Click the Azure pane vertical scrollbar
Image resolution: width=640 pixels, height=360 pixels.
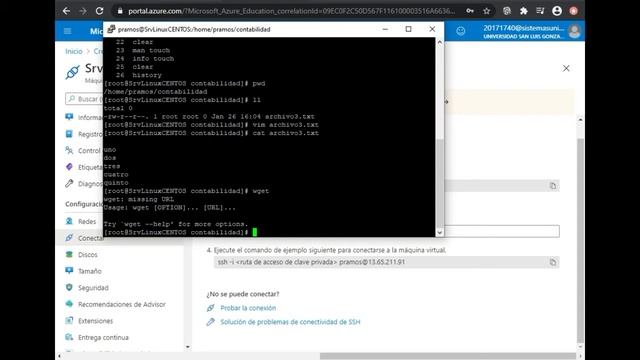click(580, 241)
